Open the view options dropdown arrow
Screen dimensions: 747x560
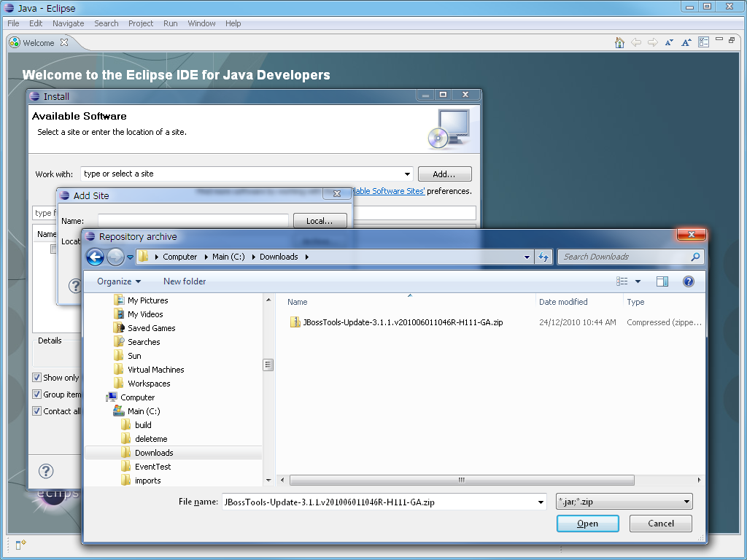coord(638,281)
